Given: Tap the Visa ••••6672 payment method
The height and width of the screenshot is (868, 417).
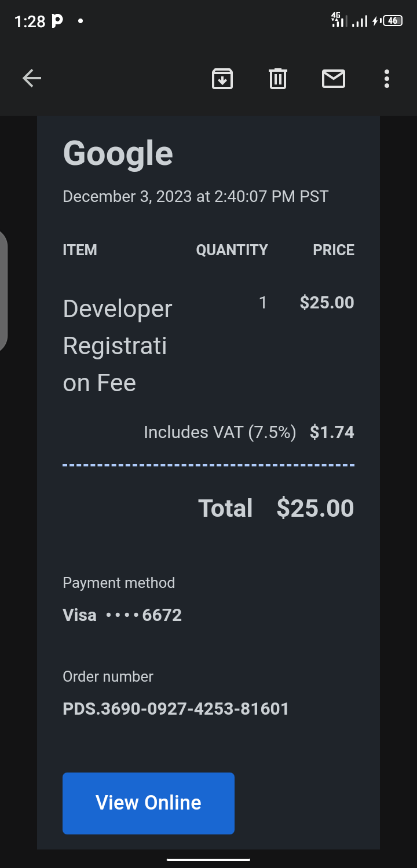Looking at the screenshot, I should [x=122, y=615].
